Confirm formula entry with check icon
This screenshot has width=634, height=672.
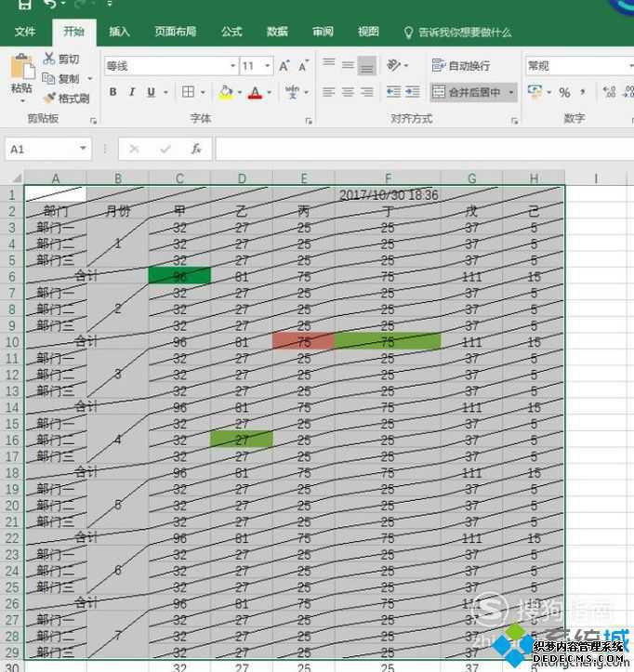click(165, 149)
